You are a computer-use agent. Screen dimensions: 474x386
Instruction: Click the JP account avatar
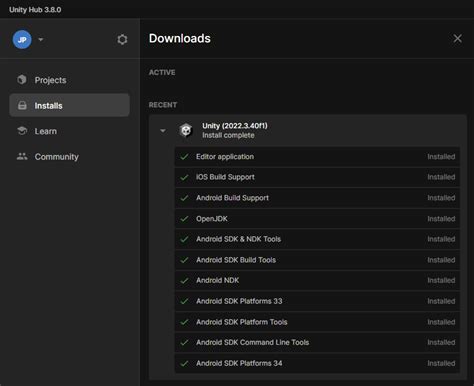(22, 40)
